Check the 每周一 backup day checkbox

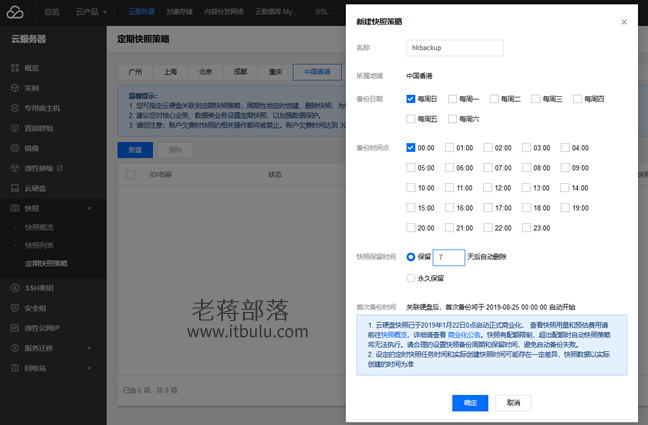[x=453, y=99]
